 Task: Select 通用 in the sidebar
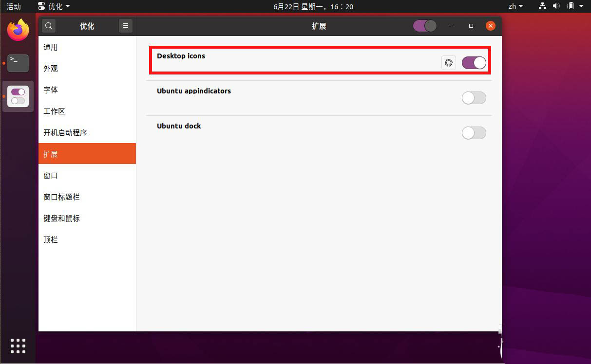[87, 47]
